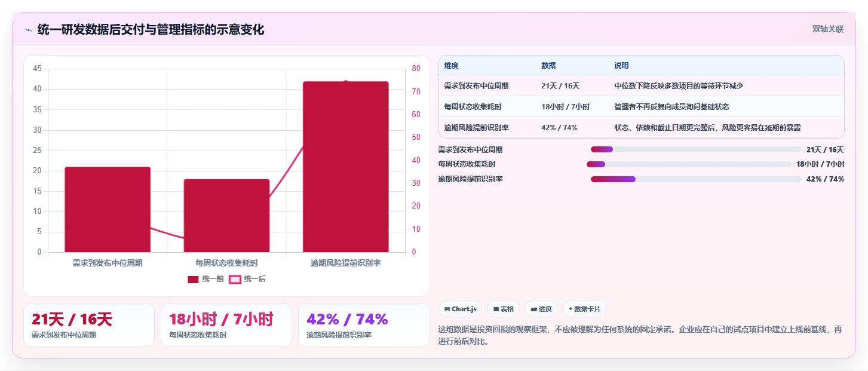Click the 42% / 74% value beside progress bar
This screenshot has height=371, width=868.
coord(825,179)
